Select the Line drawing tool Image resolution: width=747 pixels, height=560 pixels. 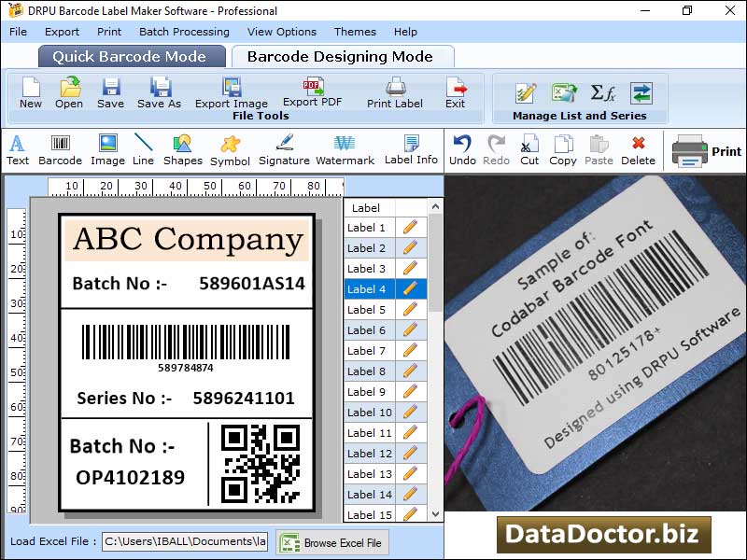142,149
